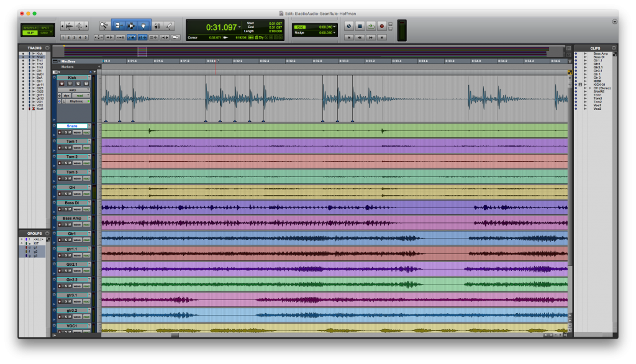Viewport: 636px width, 364px height.
Task: Click the audio waveform zoom button
Action: [70, 26]
